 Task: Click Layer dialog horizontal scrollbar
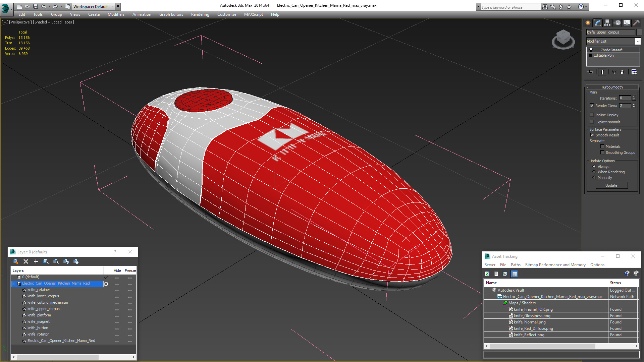click(58, 357)
